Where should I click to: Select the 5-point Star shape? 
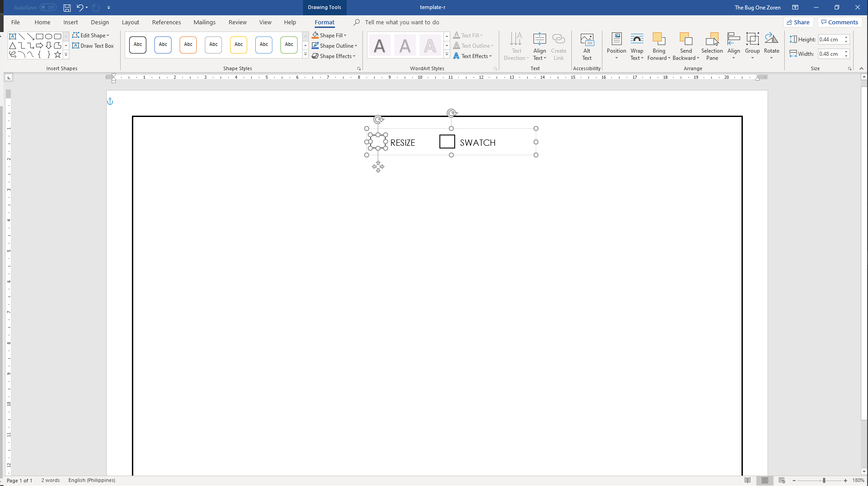[58, 54]
